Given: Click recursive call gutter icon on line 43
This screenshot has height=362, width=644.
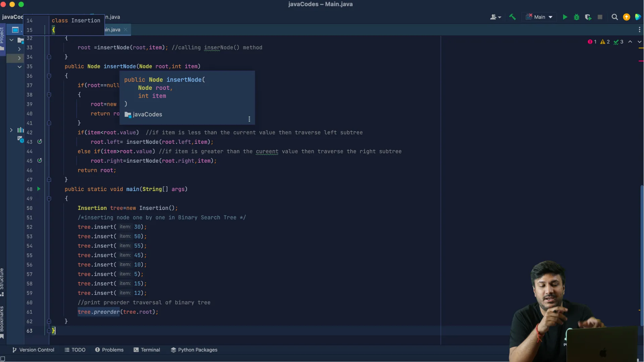Looking at the screenshot, I should tap(40, 142).
